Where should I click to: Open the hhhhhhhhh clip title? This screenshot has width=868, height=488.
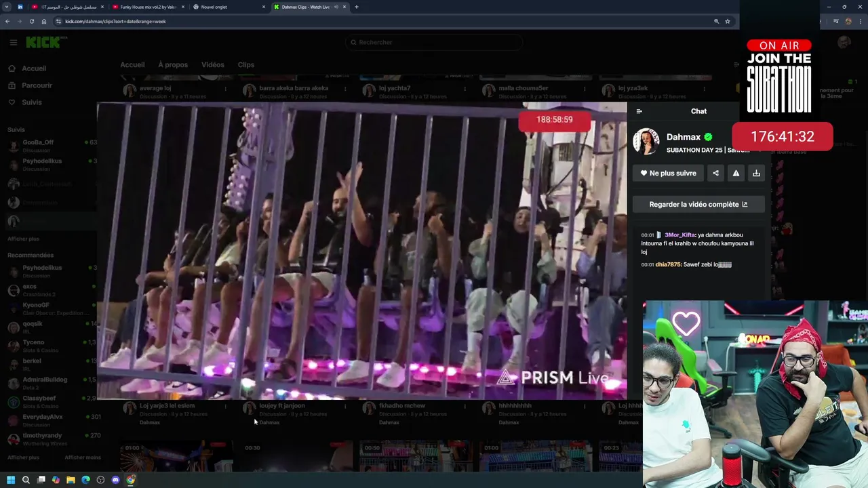coord(515,406)
